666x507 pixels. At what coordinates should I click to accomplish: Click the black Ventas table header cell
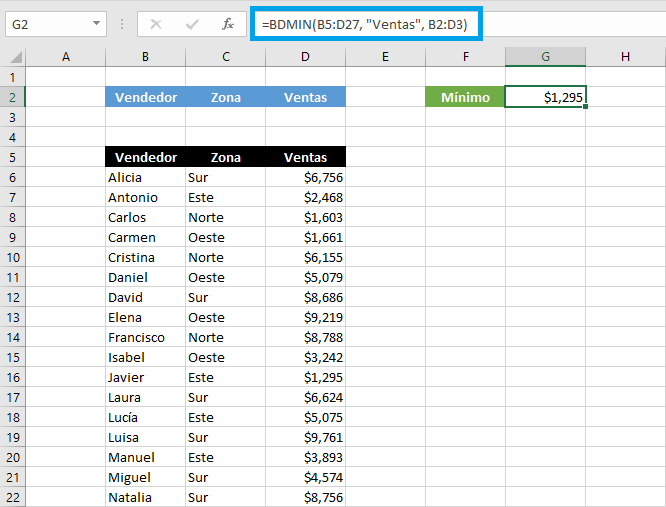tap(305, 157)
